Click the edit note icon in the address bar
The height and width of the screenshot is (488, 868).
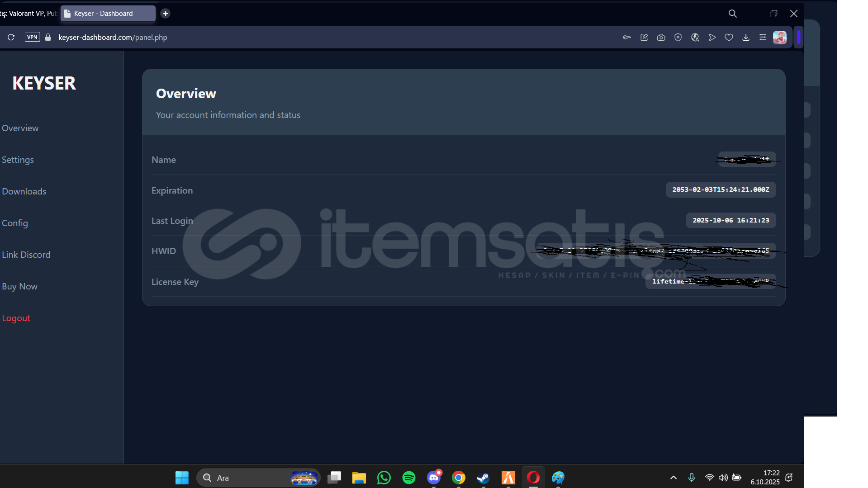[644, 37]
